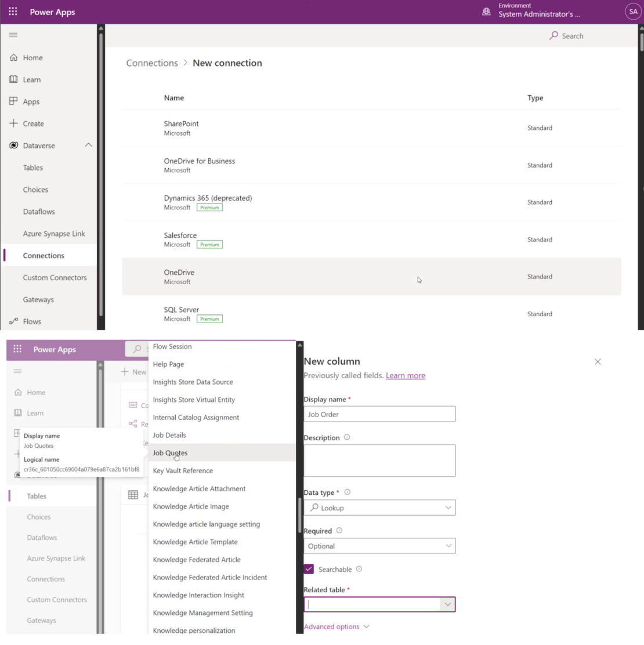This screenshot has width=644, height=645.
Task: Open the app launcher waffle icon
Action: click(x=13, y=12)
